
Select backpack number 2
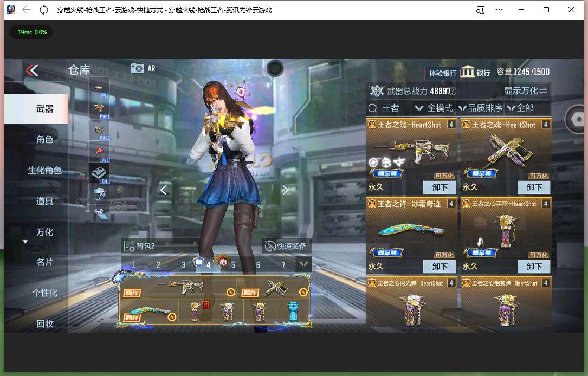point(159,265)
